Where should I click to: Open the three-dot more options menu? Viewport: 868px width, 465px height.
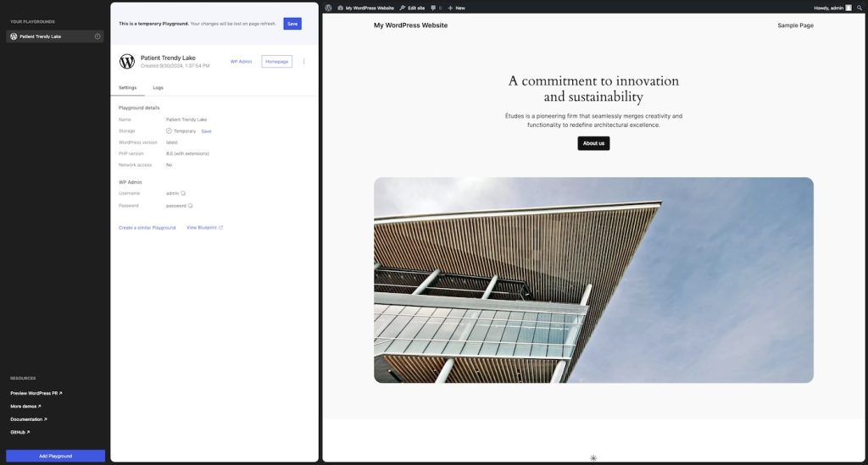point(304,61)
